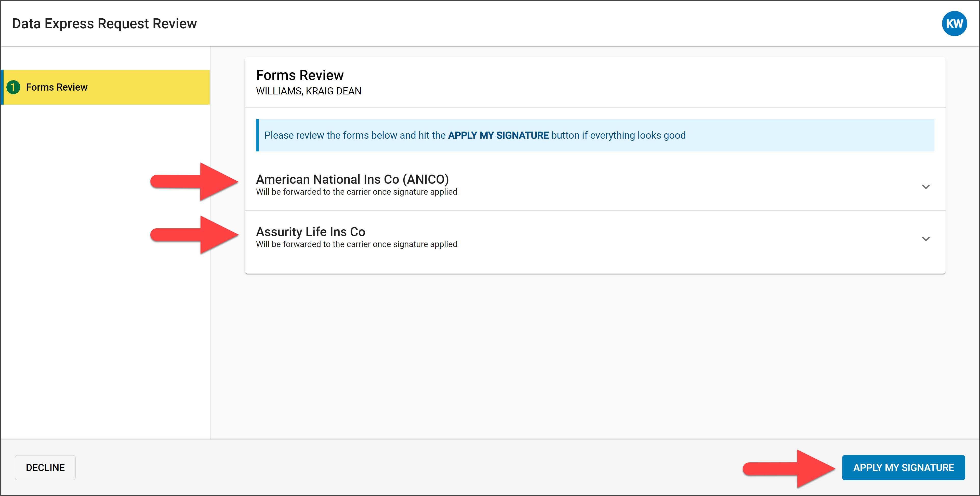980x496 pixels.
Task: Click the Forms Review heading in the card
Action: 299,75
